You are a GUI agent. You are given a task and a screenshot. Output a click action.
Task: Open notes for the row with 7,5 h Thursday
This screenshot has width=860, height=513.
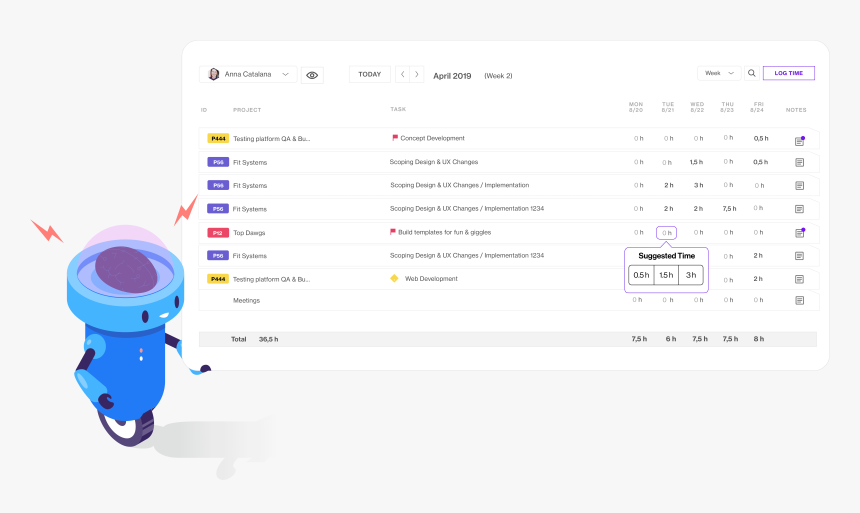coord(800,209)
